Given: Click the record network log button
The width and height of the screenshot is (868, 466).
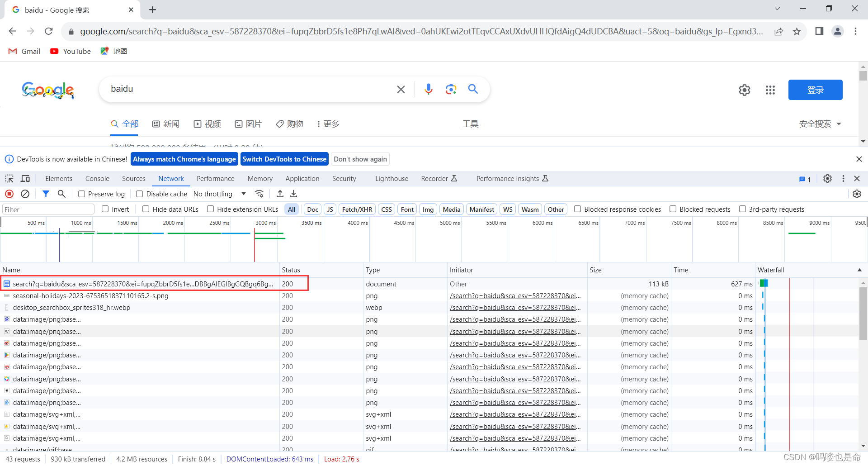Looking at the screenshot, I should click(x=9, y=194).
